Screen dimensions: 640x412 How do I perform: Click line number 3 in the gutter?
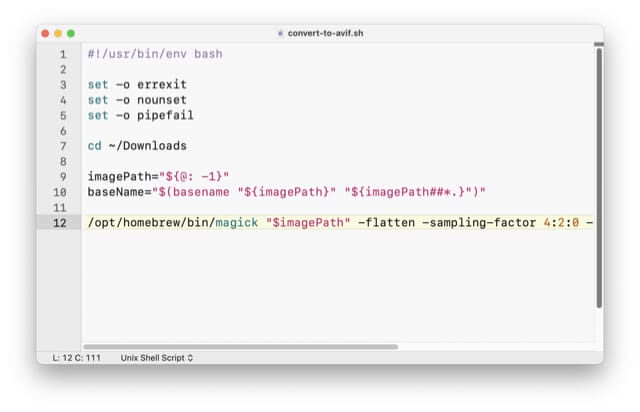[x=63, y=85]
